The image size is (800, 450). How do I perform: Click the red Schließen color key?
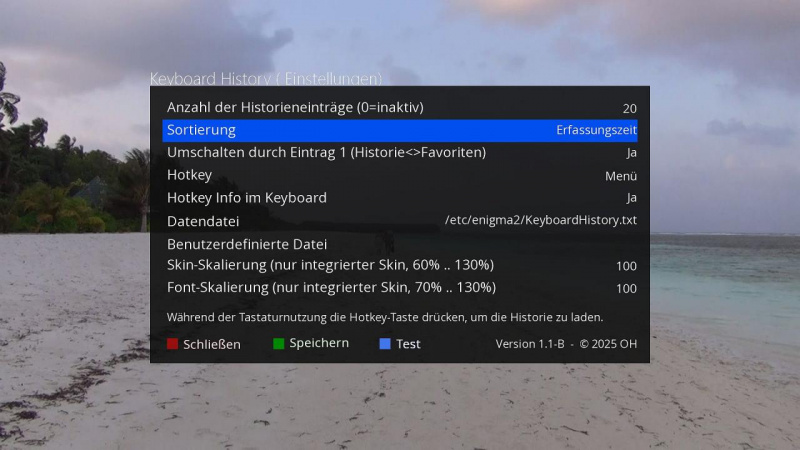click(x=172, y=344)
